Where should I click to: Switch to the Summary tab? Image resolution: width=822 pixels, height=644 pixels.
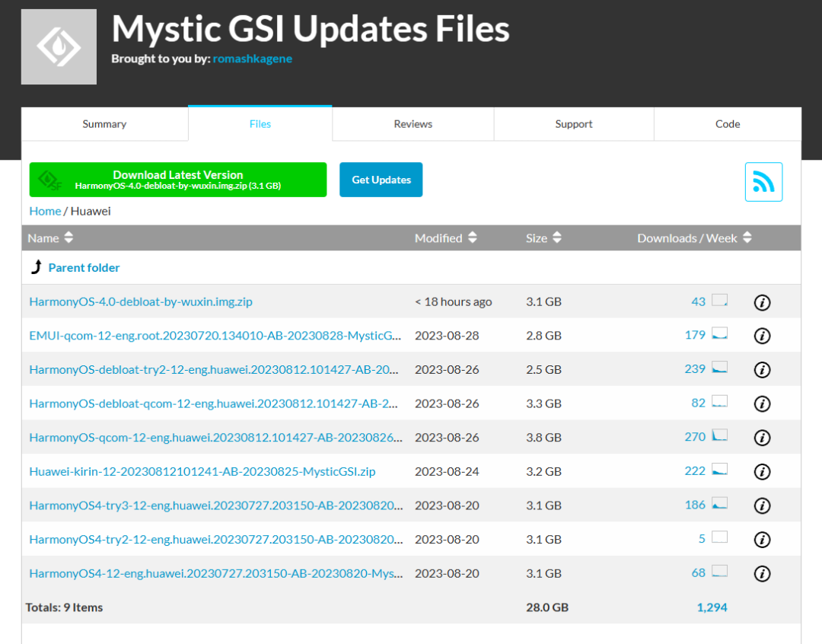[x=104, y=124]
